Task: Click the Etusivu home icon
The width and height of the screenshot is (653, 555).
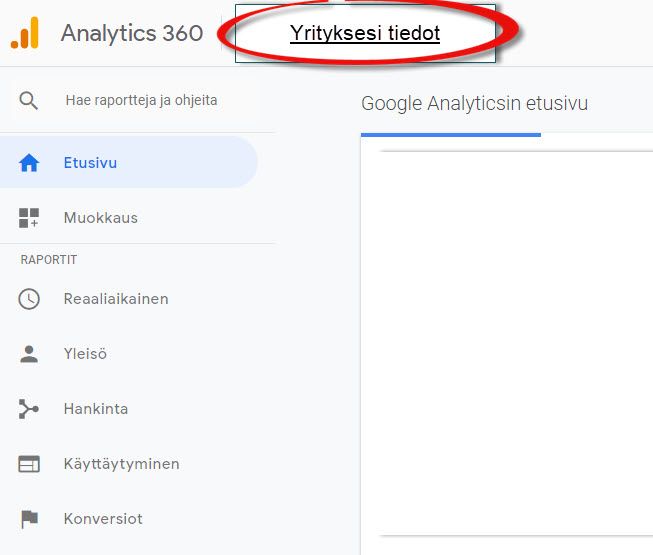Action: pos(29,162)
